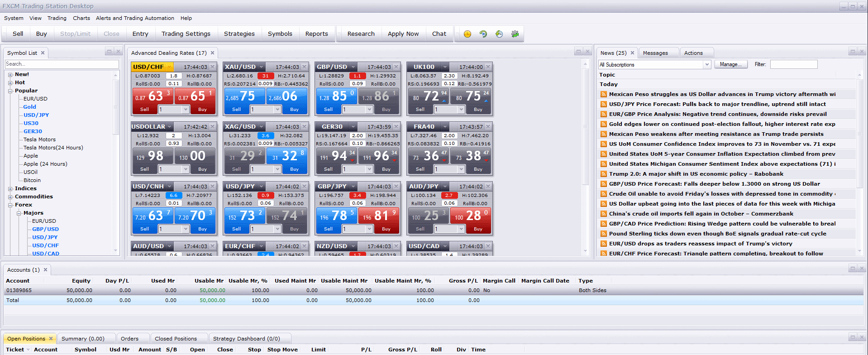Buy AUD/JPY at 100.28
Screen dimensions: 868x355
pos(471,220)
